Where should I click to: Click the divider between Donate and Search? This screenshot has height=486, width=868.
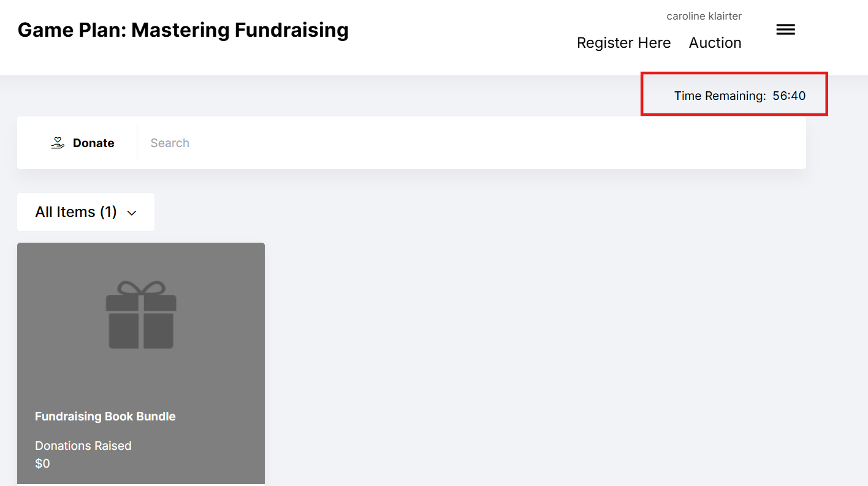click(137, 143)
